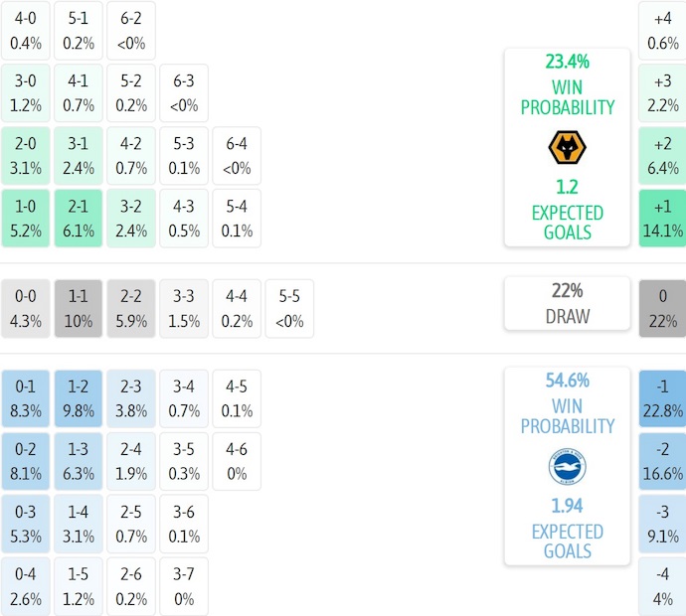This screenshot has width=686, height=616.
Task: Click the 1-2 scoreline tile
Action: point(78,398)
